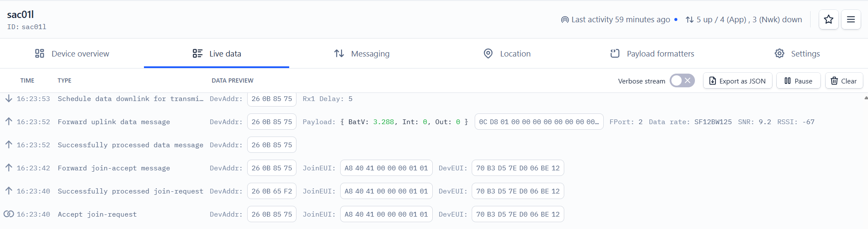Expand the Schedule data downlink event row
The width and height of the screenshot is (868, 229).
(x=432, y=98)
